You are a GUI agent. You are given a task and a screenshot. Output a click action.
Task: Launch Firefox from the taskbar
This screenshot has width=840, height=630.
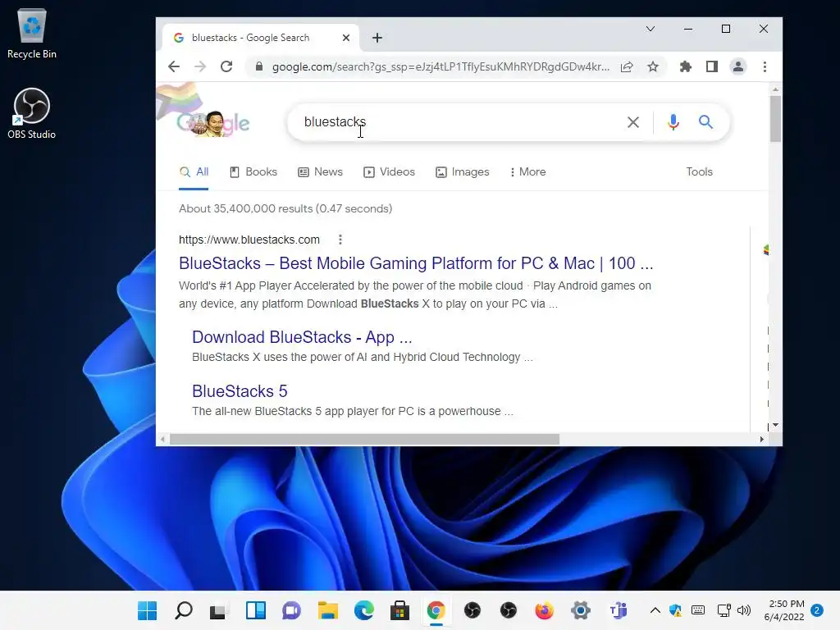[x=545, y=610]
